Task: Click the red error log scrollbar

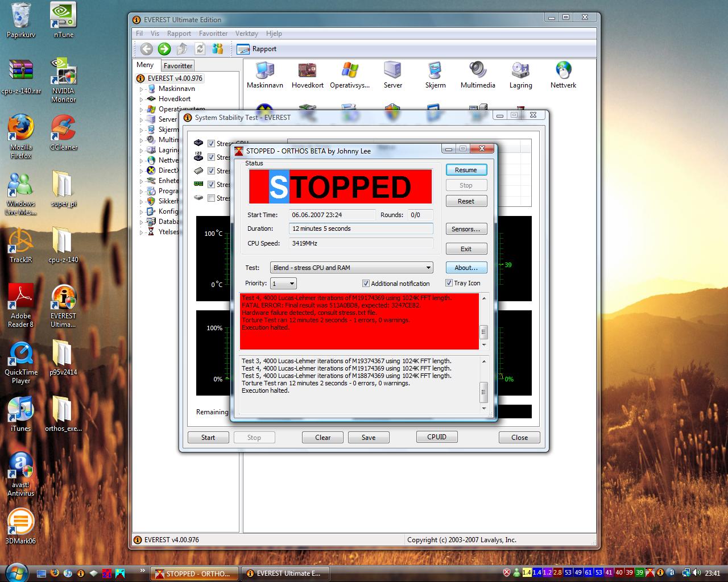Action: point(484,322)
